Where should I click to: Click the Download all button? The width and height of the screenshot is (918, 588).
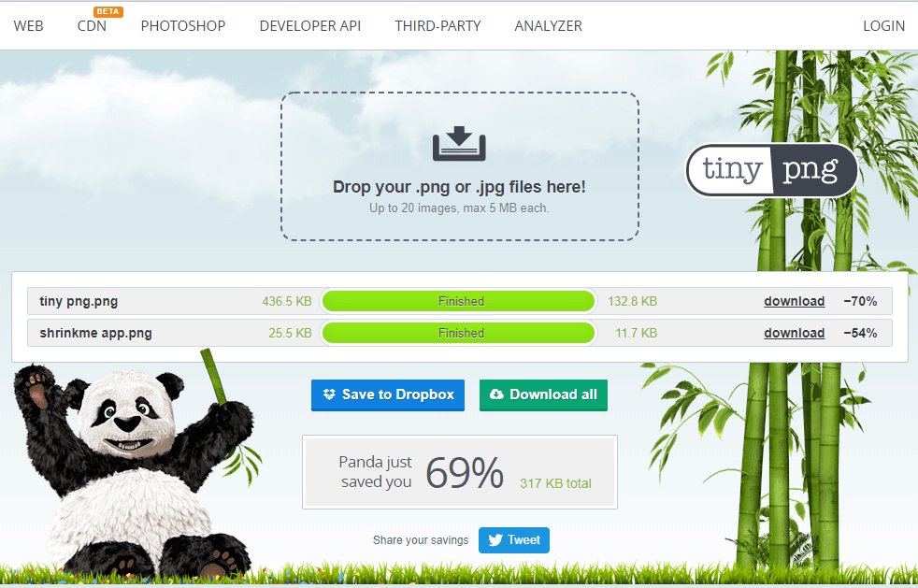coord(543,394)
